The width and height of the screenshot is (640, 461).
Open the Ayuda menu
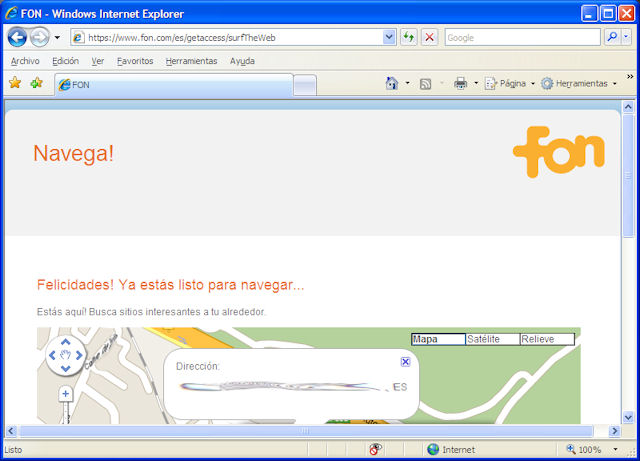[242, 61]
